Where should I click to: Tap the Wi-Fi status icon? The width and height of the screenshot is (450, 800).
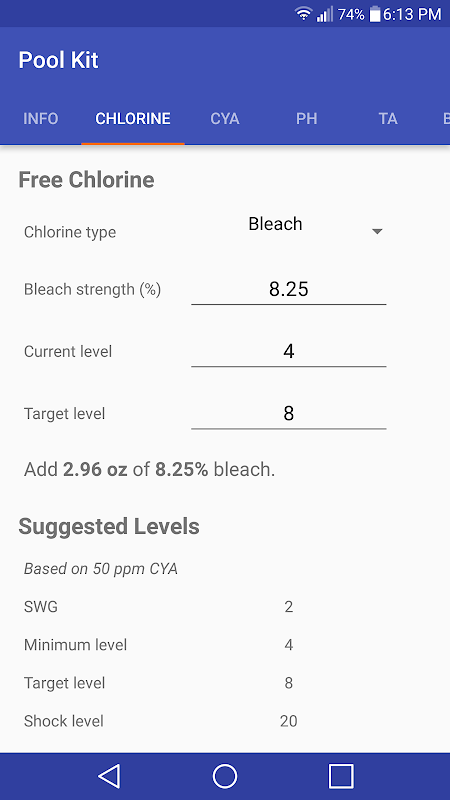(x=303, y=14)
